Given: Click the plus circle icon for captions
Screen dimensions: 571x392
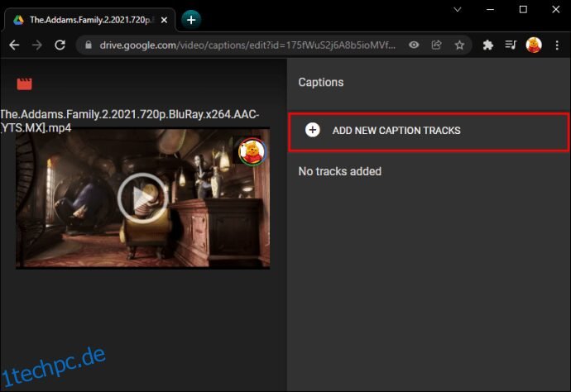Looking at the screenshot, I should click(313, 130).
